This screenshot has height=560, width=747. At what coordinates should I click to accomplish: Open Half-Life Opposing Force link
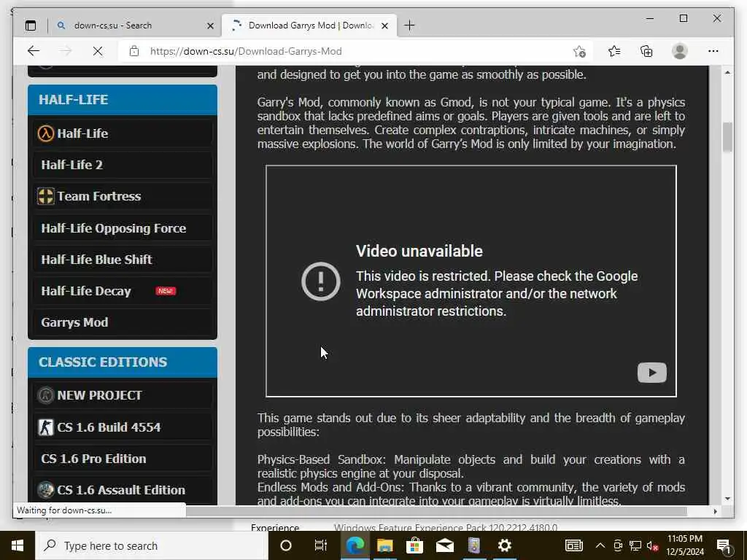[123, 228]
